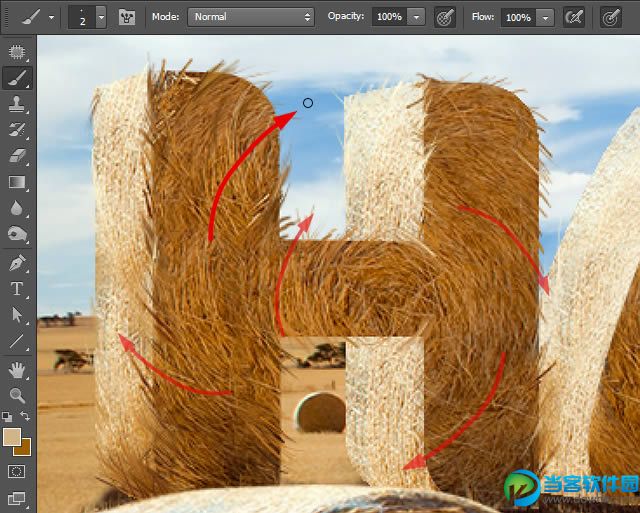Open brush tool preset picker icon
640x513 pixels.
tap(31, 17)
